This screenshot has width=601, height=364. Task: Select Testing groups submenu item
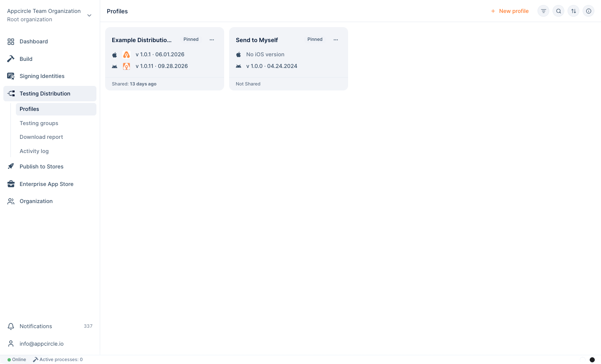[x=56, y=123]
